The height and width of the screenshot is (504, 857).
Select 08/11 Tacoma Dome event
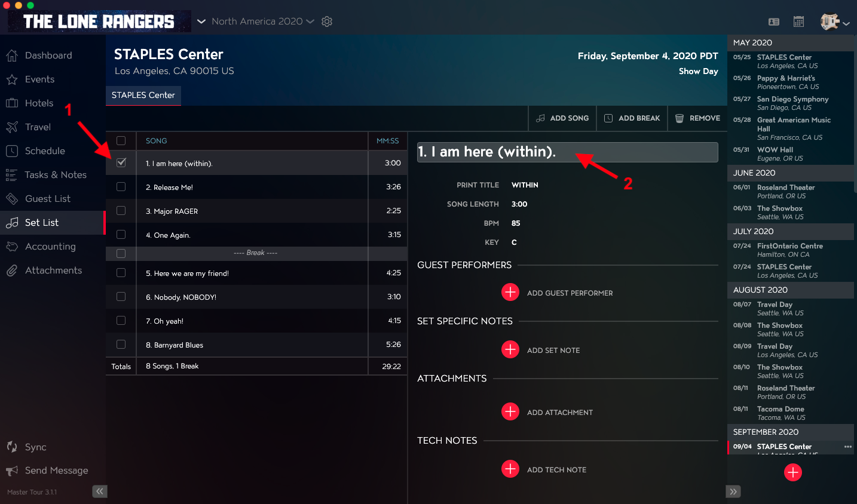pyautogui.click(x=790, y=413)
